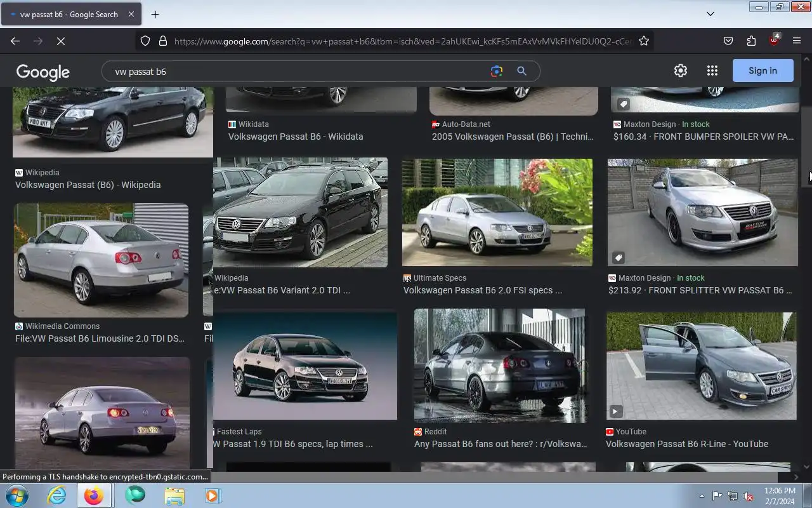Click the magnifier search icon in search box
This screenshot has height=508, width=812.
(x=521, y=71)
